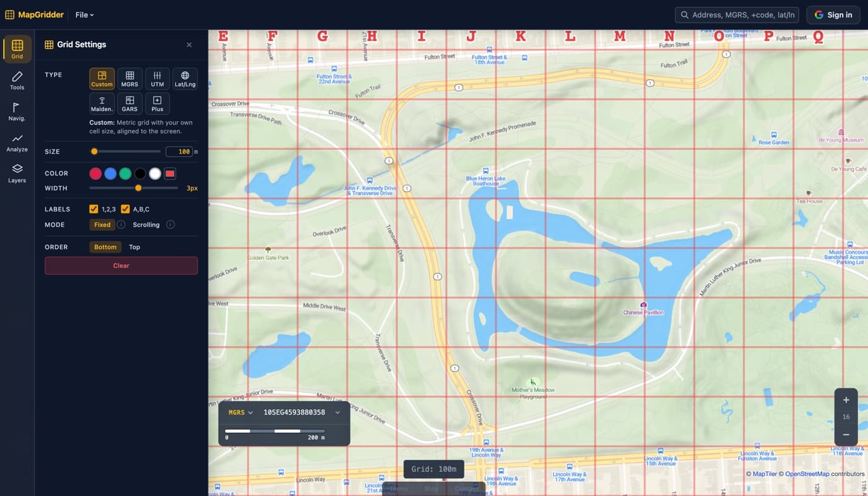
Task: Click the column label K on map
Action: point(521,37)
